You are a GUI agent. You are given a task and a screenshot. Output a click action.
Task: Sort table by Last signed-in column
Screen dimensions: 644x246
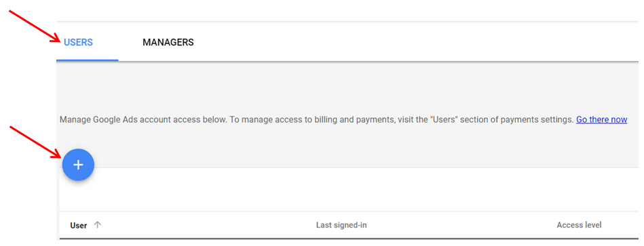341,225
